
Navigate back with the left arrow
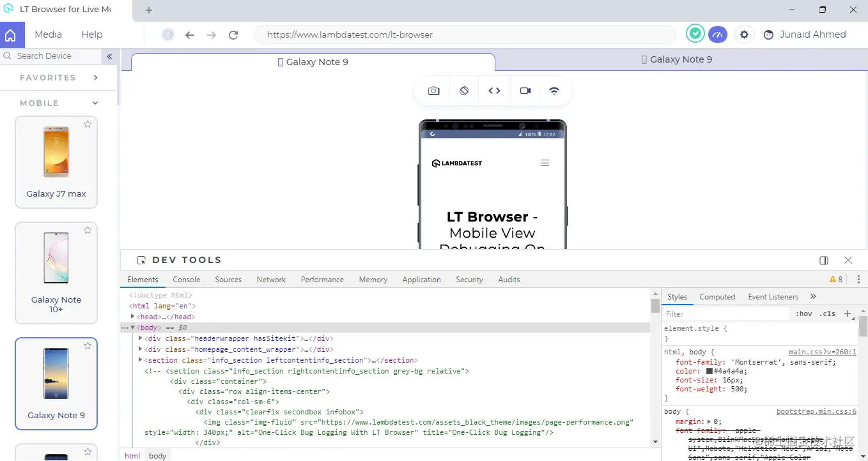pos(190,35)
